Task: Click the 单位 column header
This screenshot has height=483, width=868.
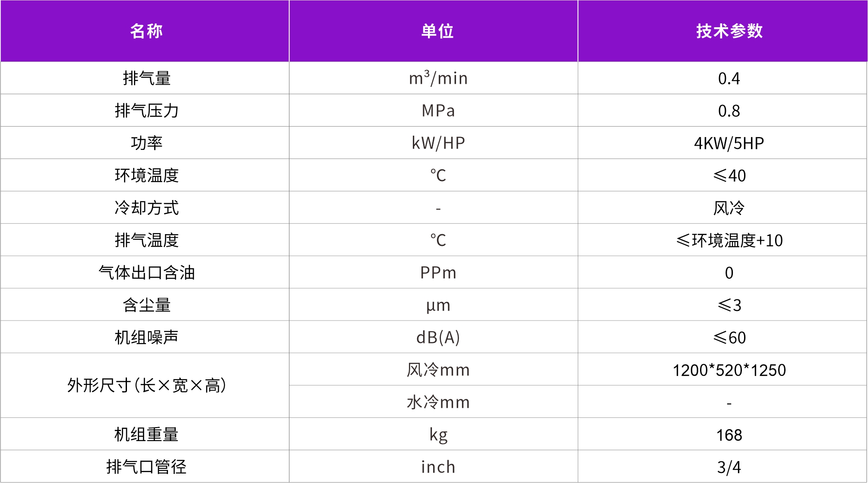Action: click(x=437, y=31)
